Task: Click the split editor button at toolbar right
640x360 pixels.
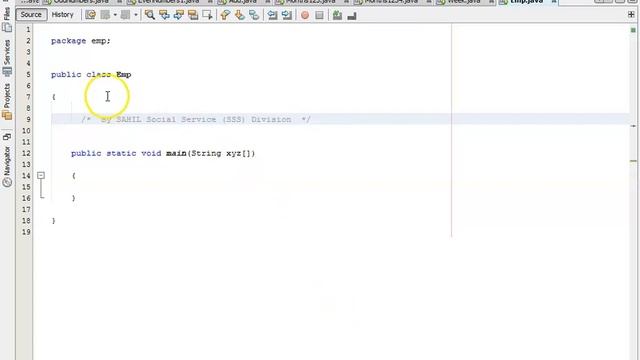Action: [x=631, y=15]
